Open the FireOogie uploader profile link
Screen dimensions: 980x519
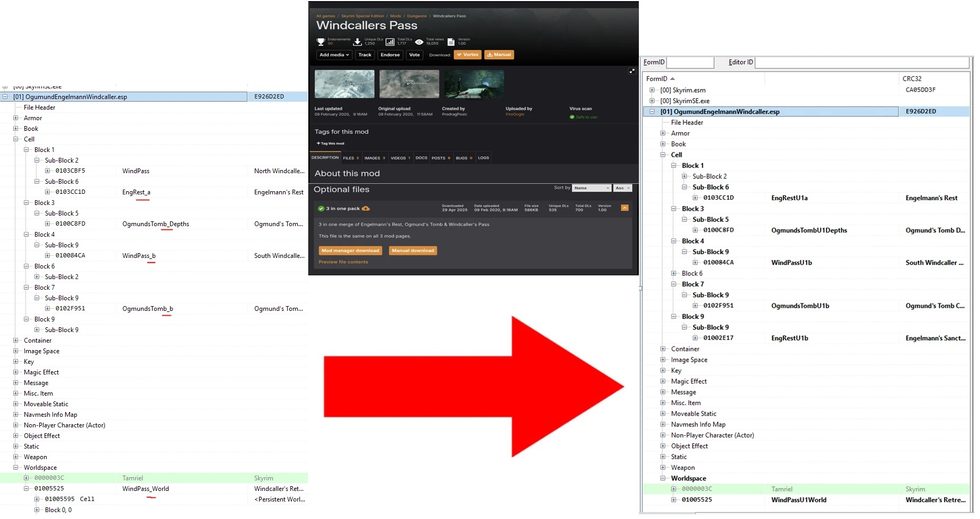(x=515, y=114)
